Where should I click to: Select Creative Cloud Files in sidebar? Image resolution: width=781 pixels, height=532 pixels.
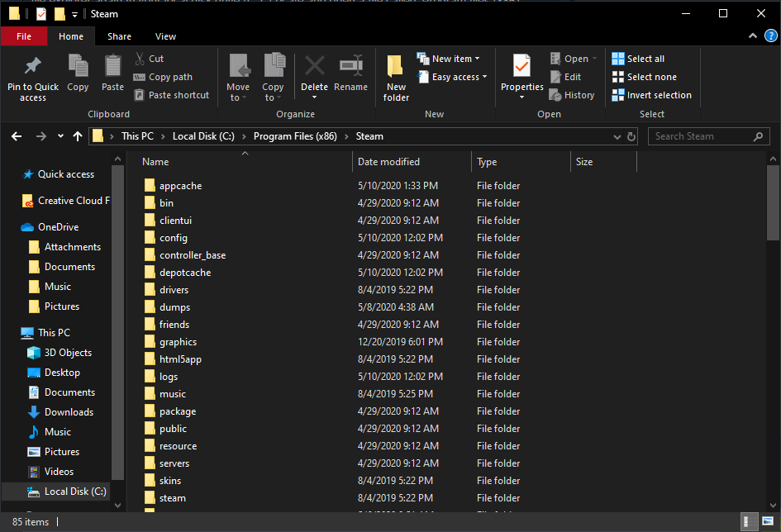click(x=66, y=201)
